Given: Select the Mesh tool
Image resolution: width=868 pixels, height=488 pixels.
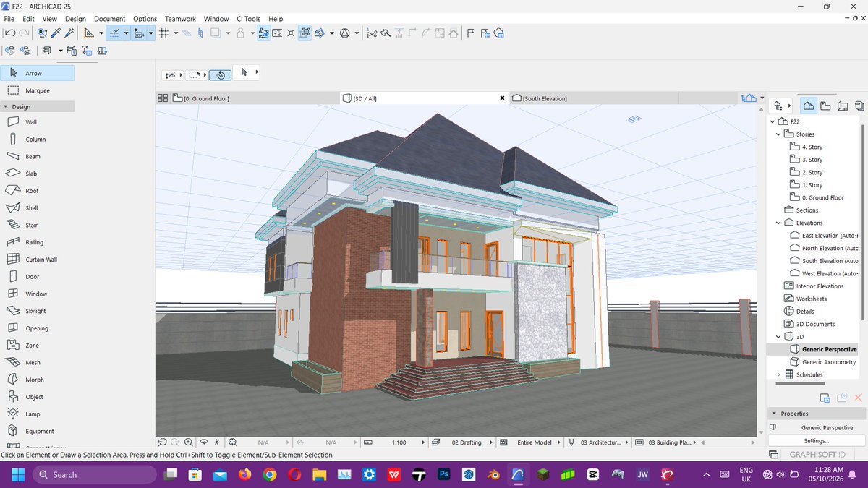Looking at the screenshot, I should pos(38,363).
